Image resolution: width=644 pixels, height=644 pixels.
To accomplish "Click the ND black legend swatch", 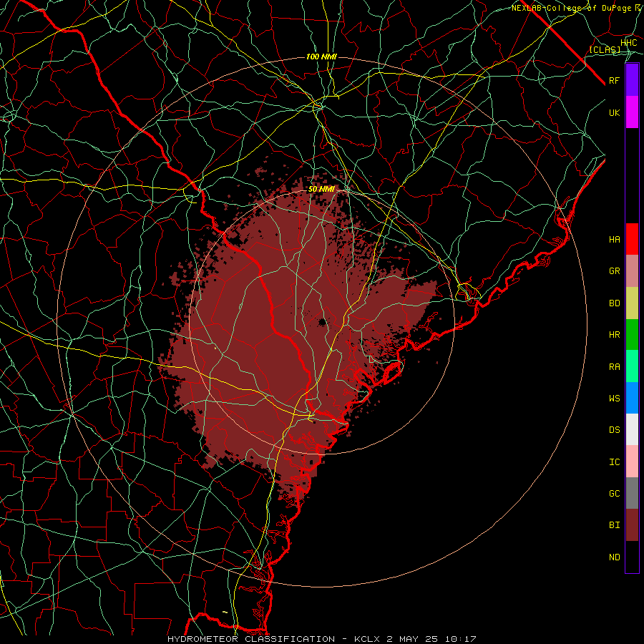I will [x=632, y=557].
